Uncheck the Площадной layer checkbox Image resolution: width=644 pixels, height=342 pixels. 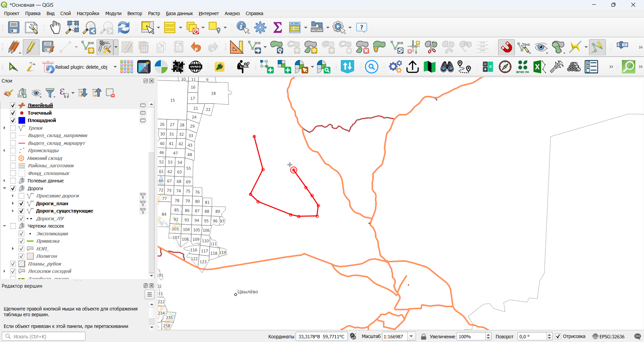tap(13, 120)
